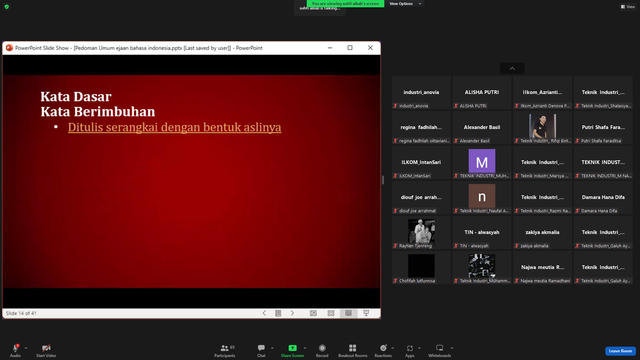Click the panel divider handle beside the slide
Screen dimensions: 640x360
pyautogui.click(x=383, y=180)
